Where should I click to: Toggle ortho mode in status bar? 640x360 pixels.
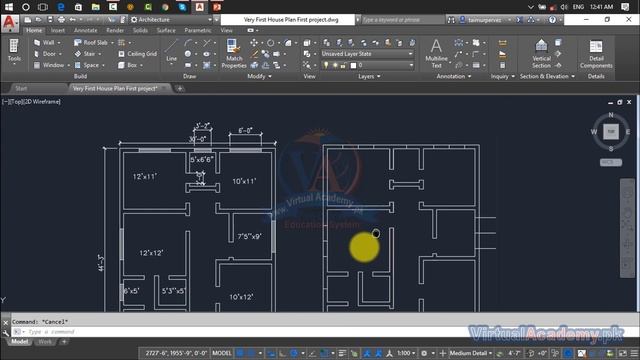coord(282,353)
